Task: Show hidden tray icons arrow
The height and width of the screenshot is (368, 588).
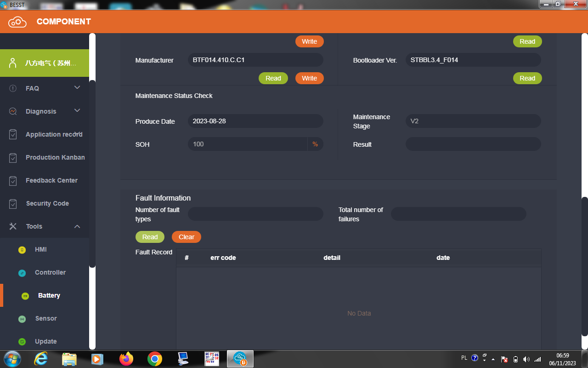Action: coord(493,359)
